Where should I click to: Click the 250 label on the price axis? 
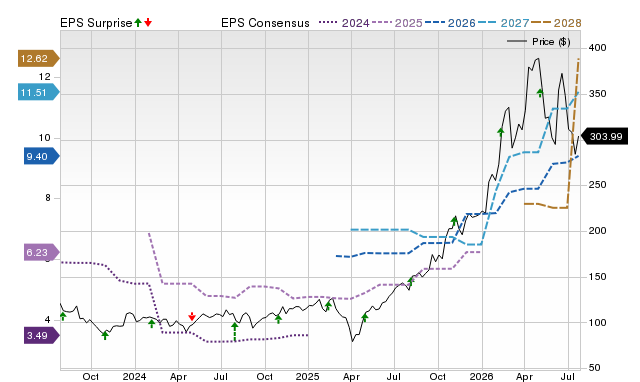598,185
